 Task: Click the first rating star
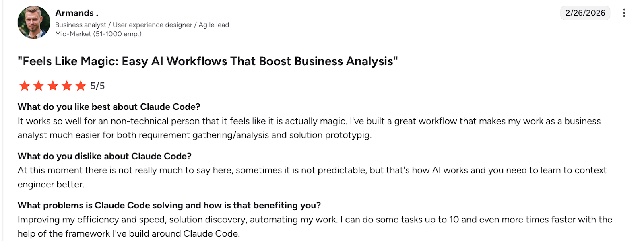click(x=25, y=86)
